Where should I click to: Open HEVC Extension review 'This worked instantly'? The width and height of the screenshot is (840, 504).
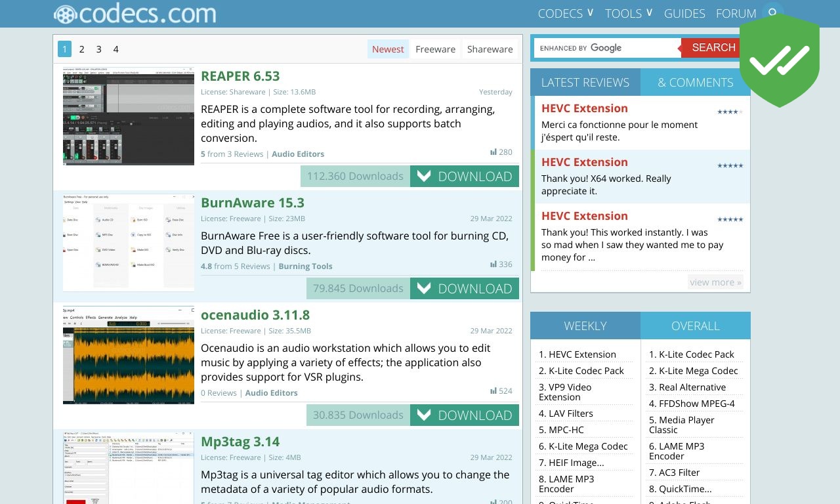pos(585,217)
